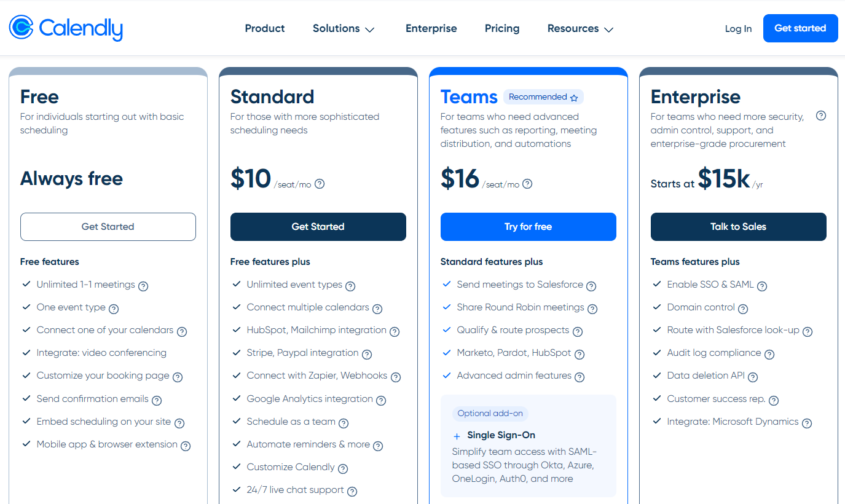The height and width of the screenshot is (504, 845).
Task: Click Try for free on Teams plan
Action: [528, 227]
